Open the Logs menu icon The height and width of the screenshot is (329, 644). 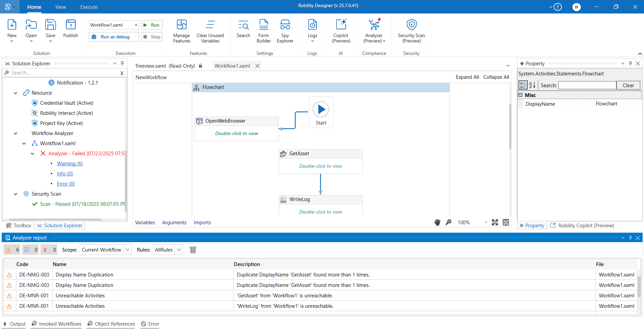pos(312,25)
